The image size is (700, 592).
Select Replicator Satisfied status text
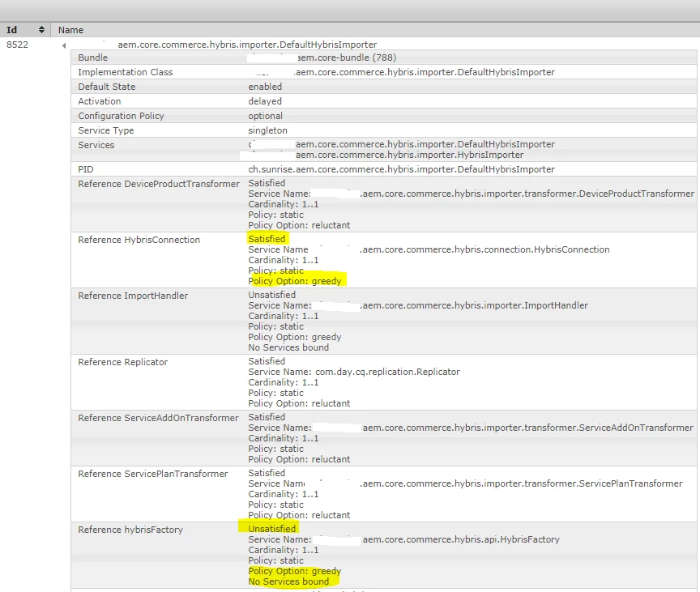(267, 361)
